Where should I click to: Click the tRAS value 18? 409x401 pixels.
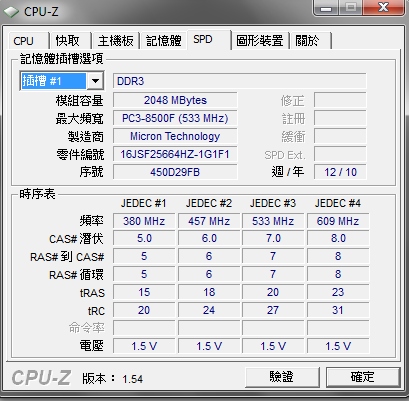click(x=209, y=292)
